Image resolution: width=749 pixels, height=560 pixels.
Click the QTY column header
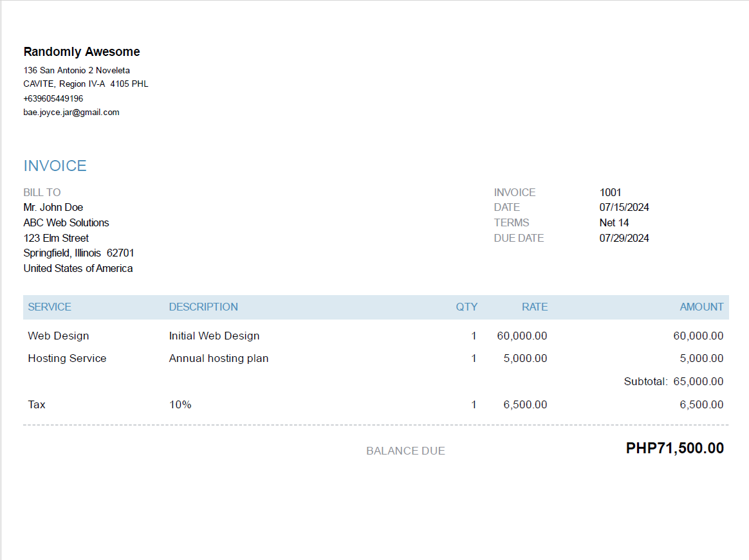coord(467,307)
